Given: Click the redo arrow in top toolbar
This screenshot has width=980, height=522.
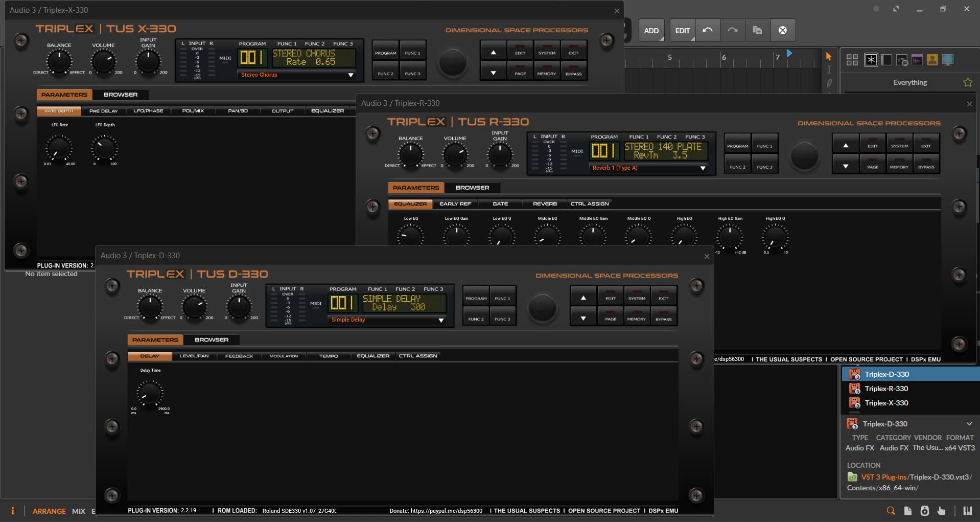Looking at the screenshot, I should tap(732, 30).
